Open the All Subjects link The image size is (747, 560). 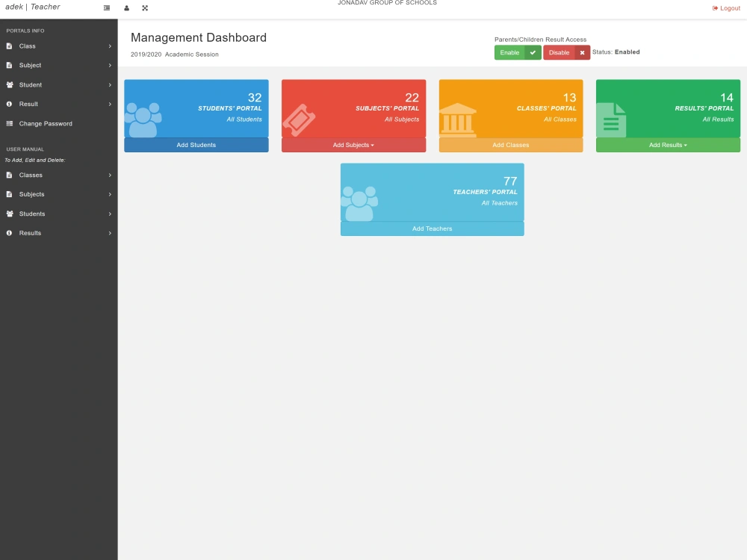402,119
